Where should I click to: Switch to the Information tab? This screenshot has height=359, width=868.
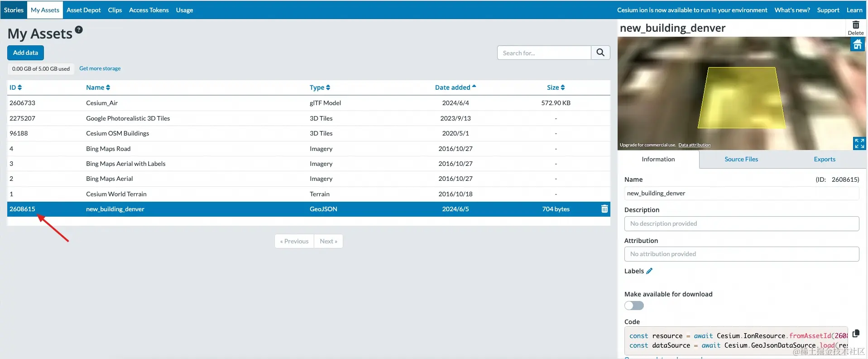click(x=658, y=159)
